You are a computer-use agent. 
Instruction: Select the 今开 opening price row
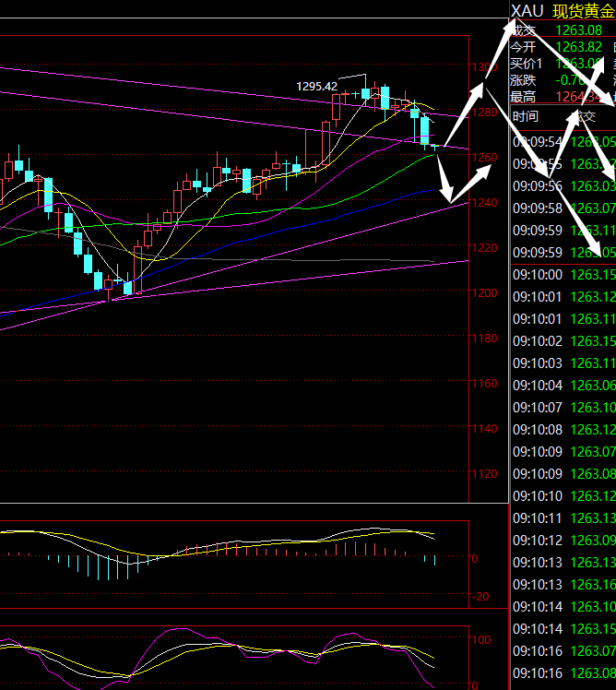tap(563, 47)
